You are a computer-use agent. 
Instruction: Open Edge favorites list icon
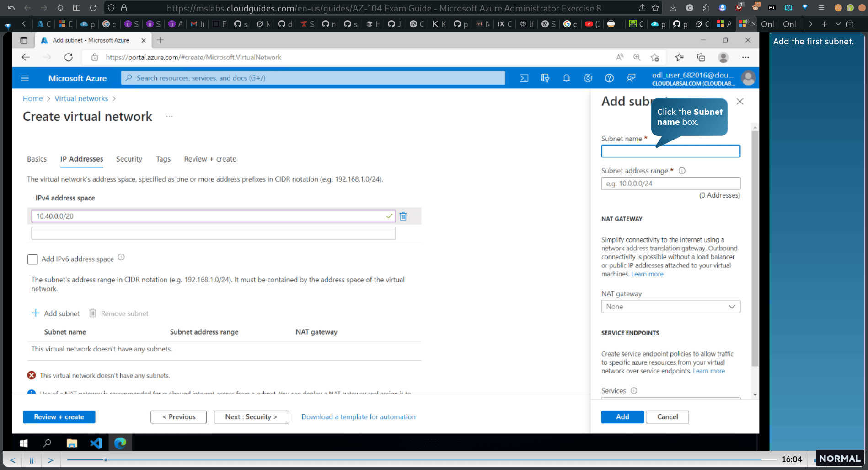click(679, 57)
